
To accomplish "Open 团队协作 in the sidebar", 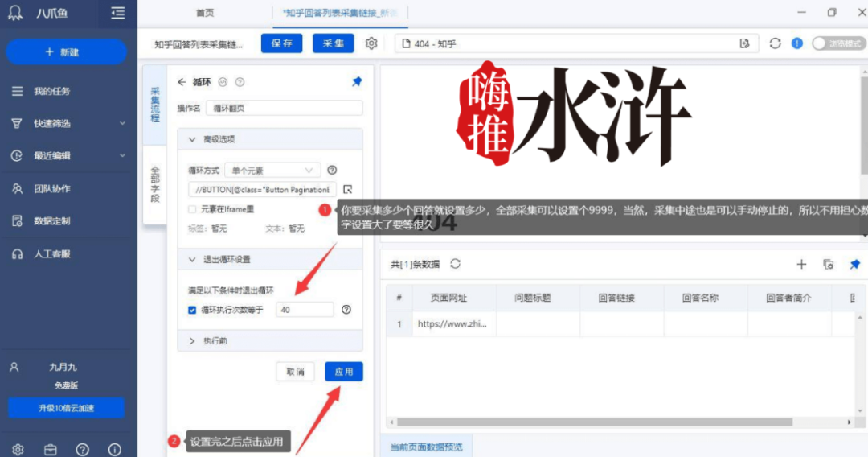I will point(51,188).
